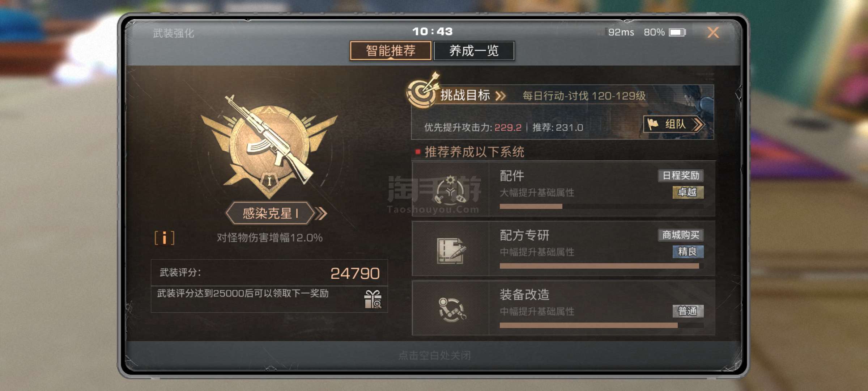Expand 挑战目标 double arrow
The height and width of the screenshot is (391, 868).
(x=501, y=96)
